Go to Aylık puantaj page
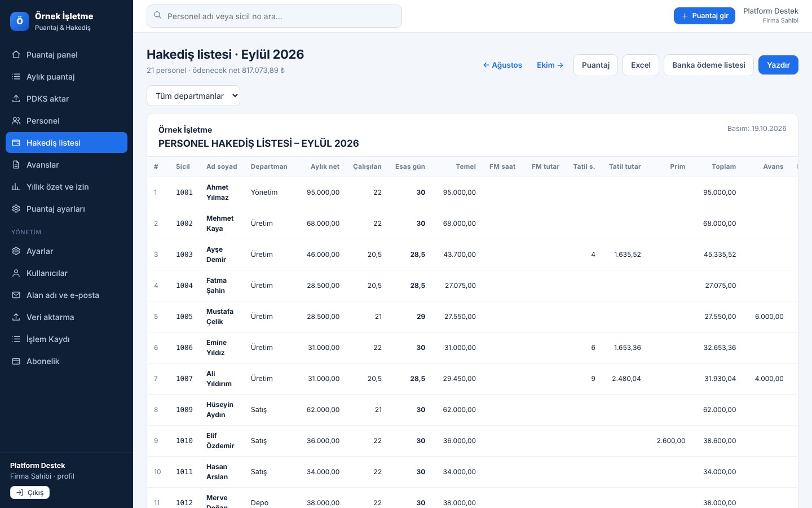The height and width of the screenshot is (508, 812). tap(67, 77)
